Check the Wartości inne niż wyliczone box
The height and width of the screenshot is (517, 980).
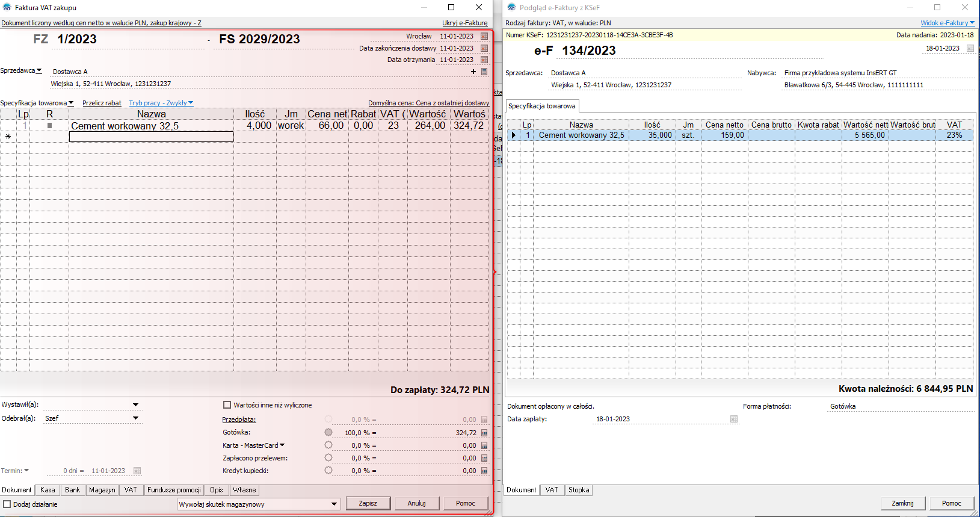[227, 405]
